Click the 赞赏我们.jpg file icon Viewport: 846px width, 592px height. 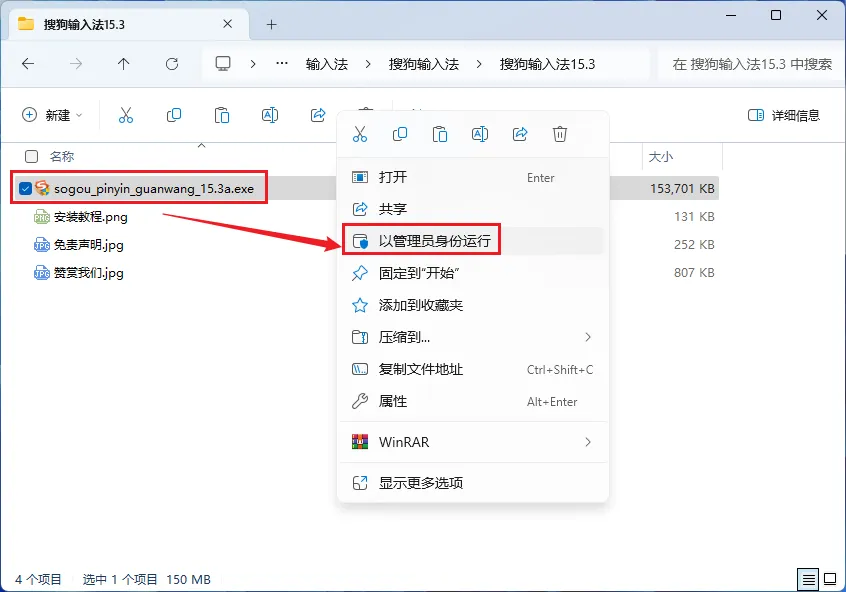42,273
